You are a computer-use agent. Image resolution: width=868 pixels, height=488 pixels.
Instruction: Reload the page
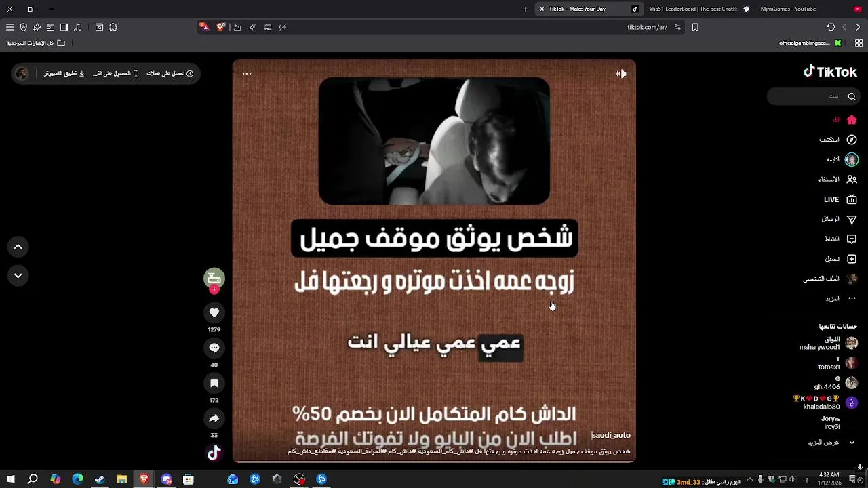831,27
